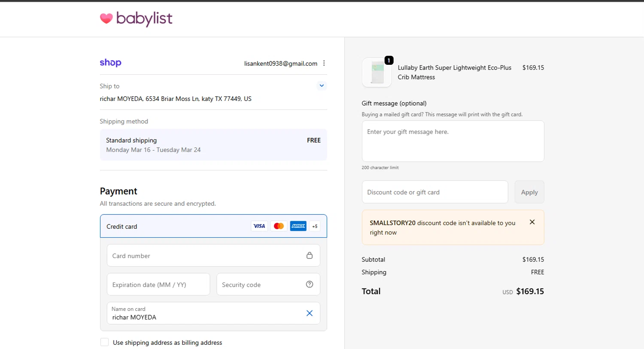Clear the Name on card field

[309, 313]
